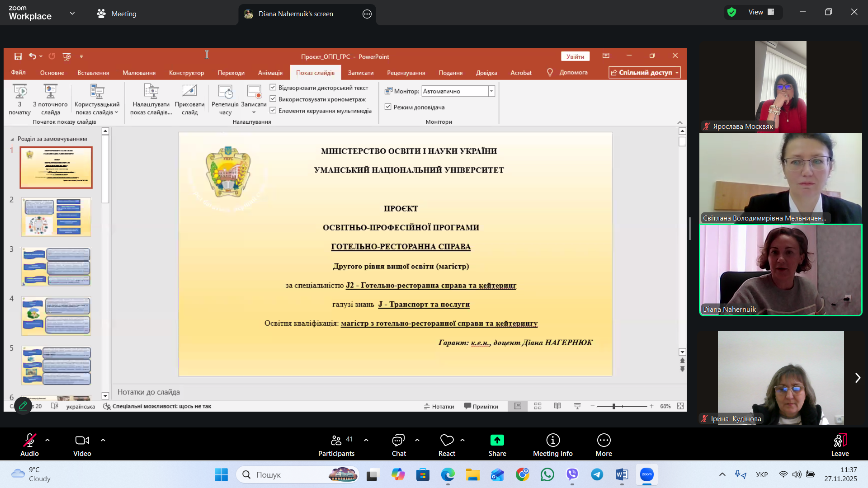Open the View layout button

[762, 12]
